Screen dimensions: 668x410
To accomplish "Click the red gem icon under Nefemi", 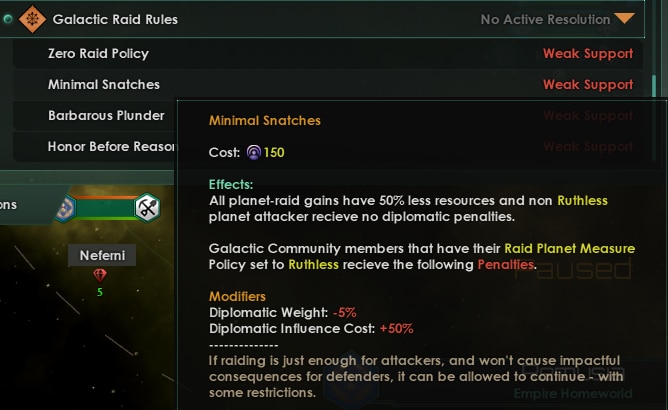I will point(99,275).
